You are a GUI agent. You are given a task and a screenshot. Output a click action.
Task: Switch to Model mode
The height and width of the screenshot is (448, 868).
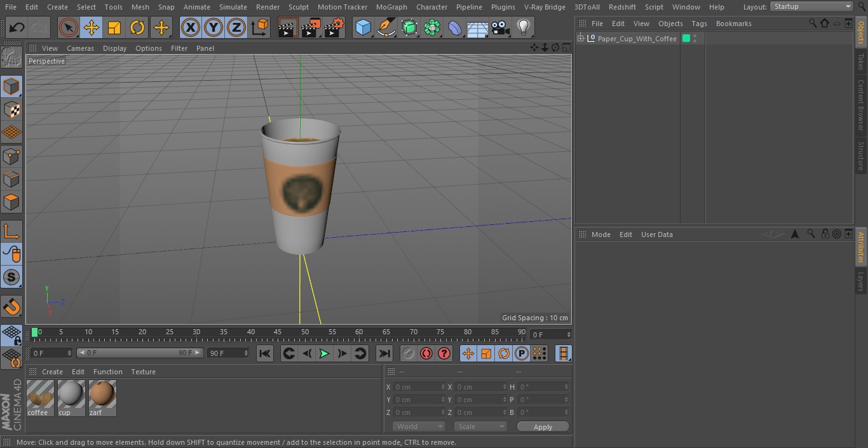tap(11, 86)
